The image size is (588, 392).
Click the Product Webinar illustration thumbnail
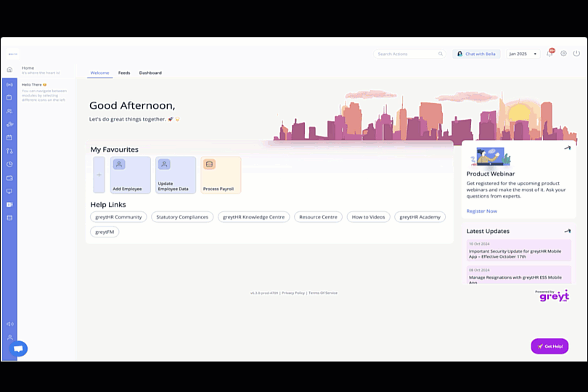[491, 157]
